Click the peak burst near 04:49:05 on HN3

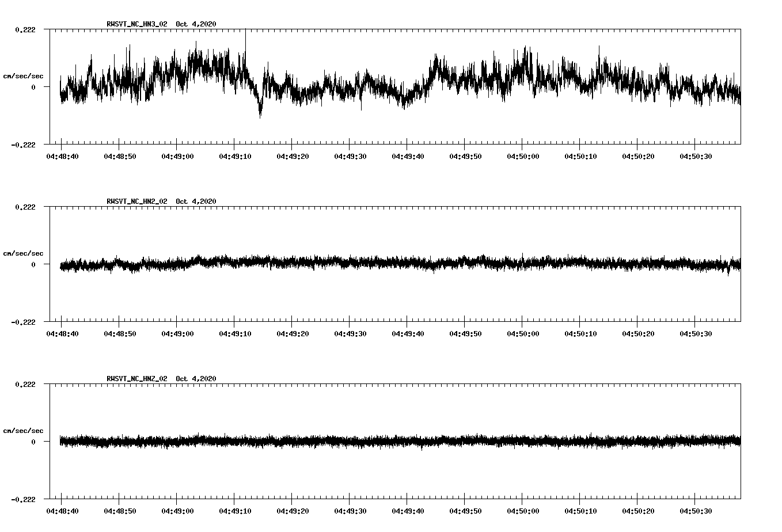pyautogui.click(x=199, y=55)
